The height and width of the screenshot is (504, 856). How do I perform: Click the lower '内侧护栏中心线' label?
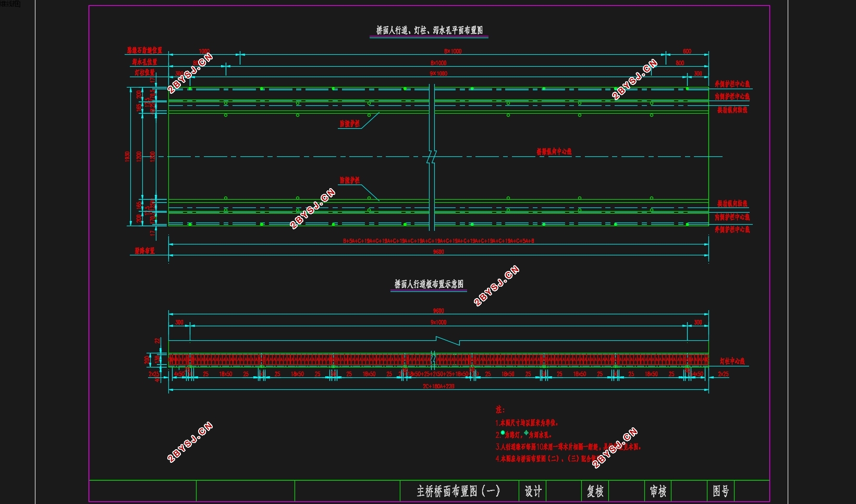(732, 217)
